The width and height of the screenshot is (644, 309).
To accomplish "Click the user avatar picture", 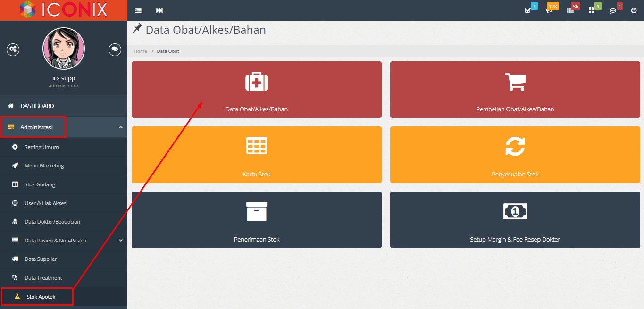I will click(64, 49).
